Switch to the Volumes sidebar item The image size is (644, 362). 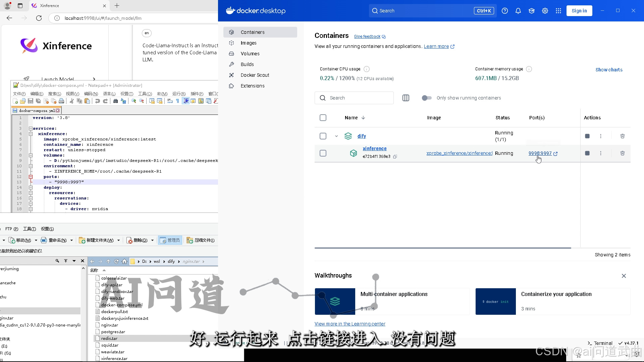click(250, 54)
